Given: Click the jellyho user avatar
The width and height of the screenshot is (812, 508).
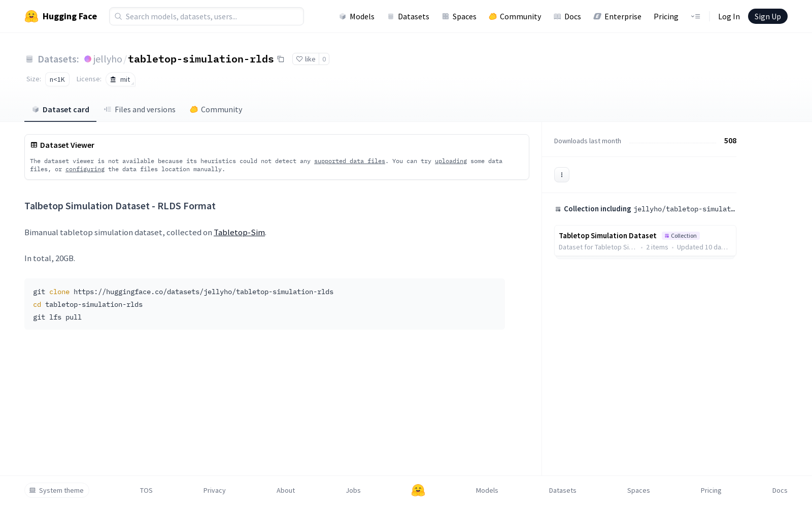Looking at the screenshot, I should pos(88,59).
